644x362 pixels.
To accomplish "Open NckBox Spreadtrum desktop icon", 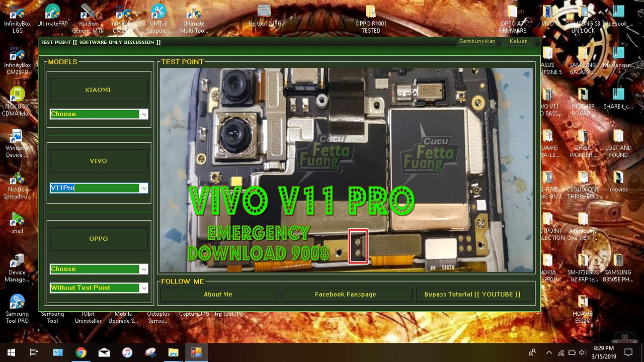I will click(x=18, y=185).
